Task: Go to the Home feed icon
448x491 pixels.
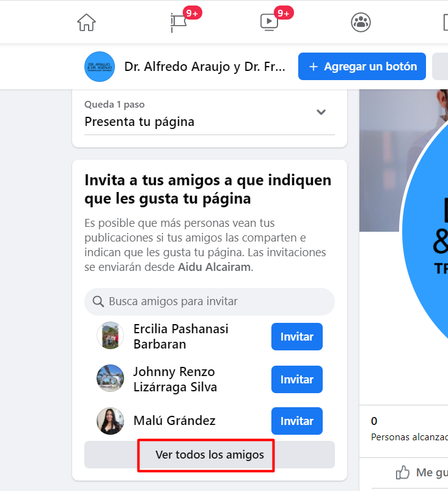Action: (86, 22)
